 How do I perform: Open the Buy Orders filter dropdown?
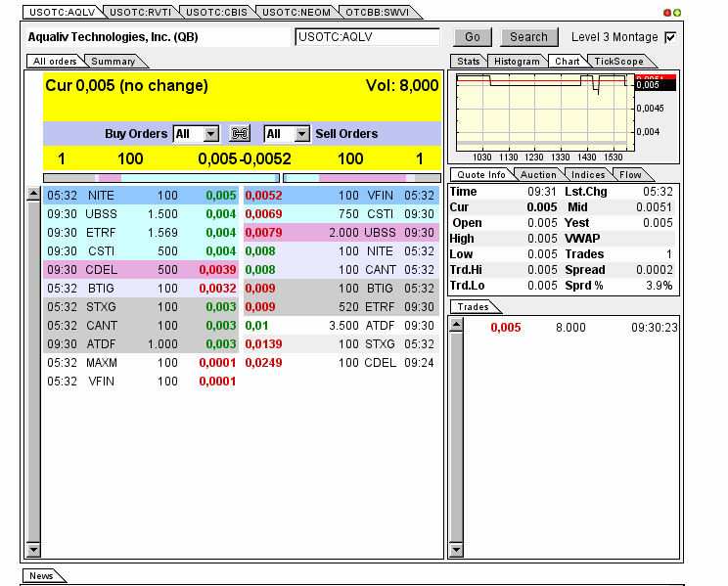pos(210,134)
